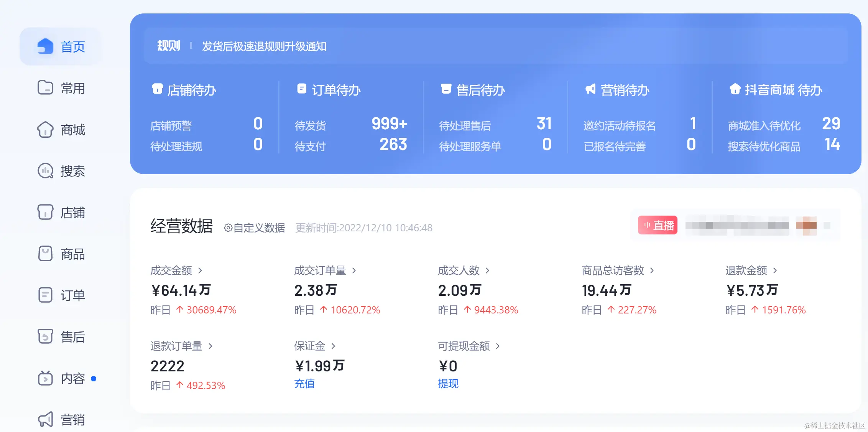Image resolution: width=868 pixels, height=432 pixels.
Task: Click the 售后 return icon in sidebar
Action: (45, 336)
